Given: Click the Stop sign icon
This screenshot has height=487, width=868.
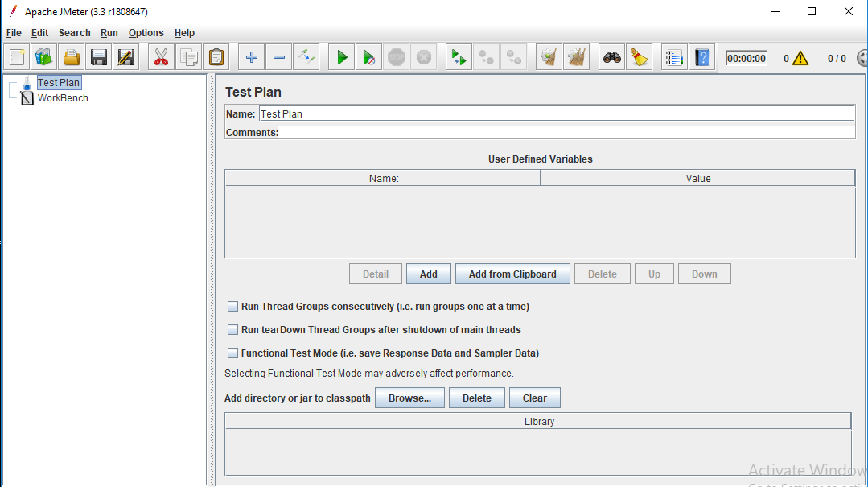Looking at the screenshot, I should [397, 57].
